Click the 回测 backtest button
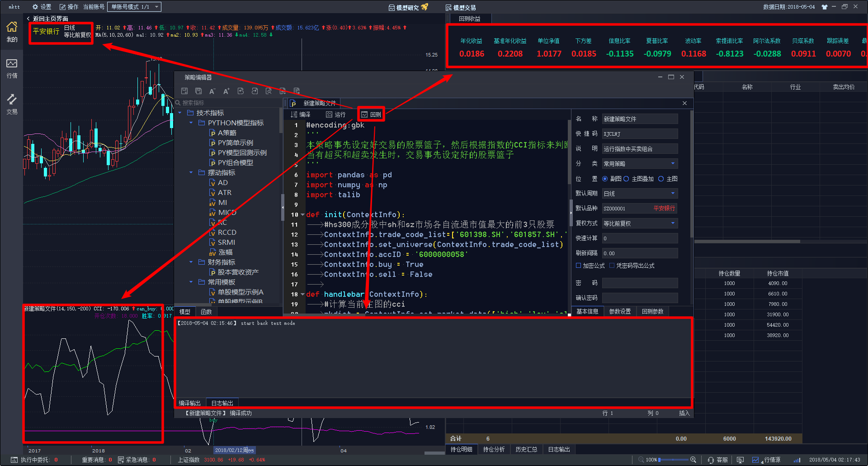 click(371, 114)
